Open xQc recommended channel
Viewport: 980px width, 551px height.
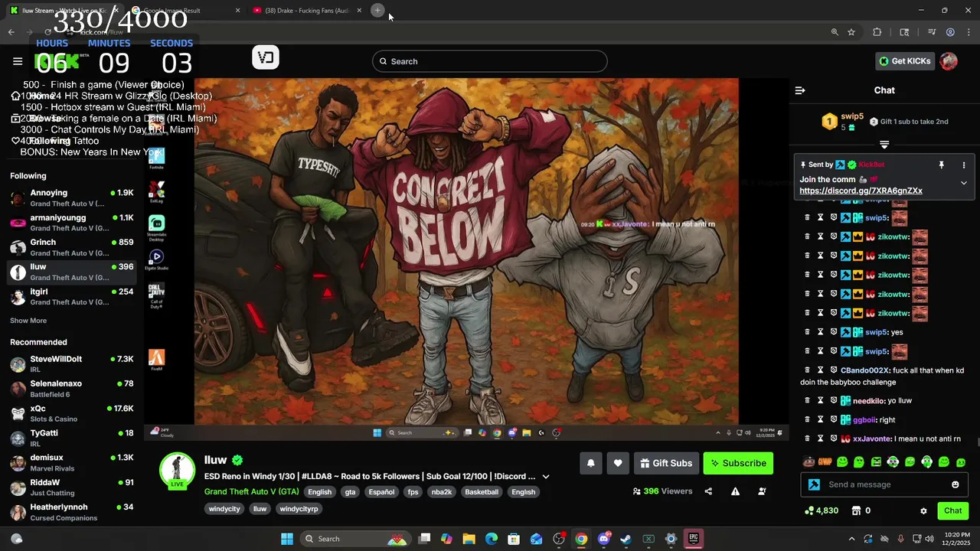(72, 413)
